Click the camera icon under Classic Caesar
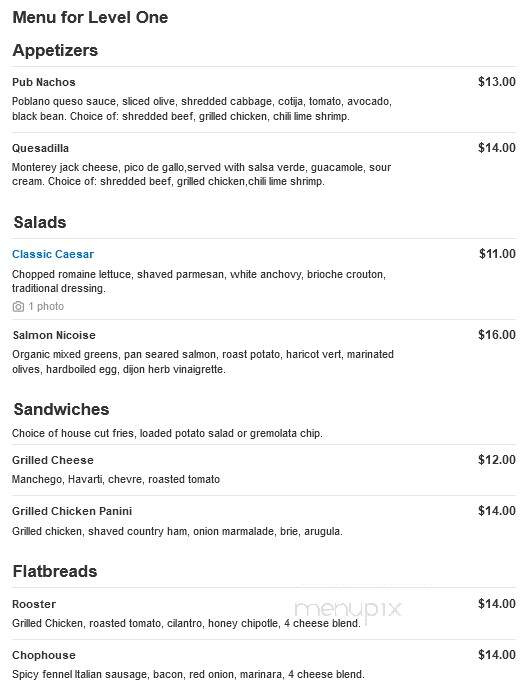The image size is (527, 692). [x=18, y=307]
